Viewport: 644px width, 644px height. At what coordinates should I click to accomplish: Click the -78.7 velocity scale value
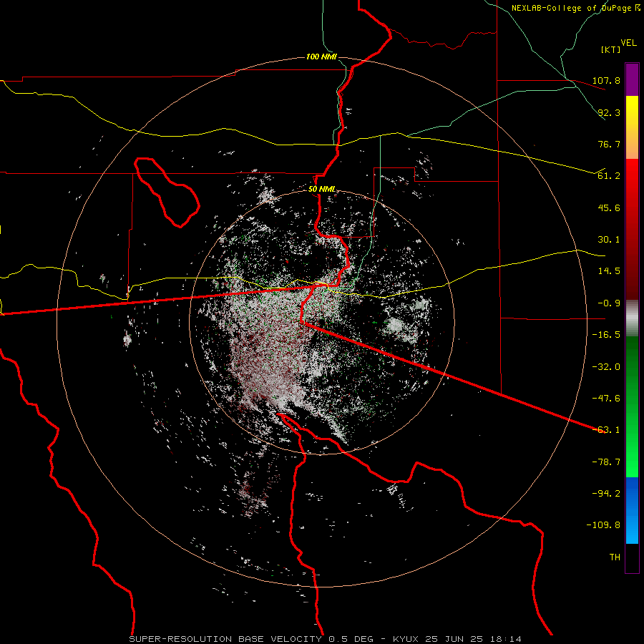[x=606, y=462]
